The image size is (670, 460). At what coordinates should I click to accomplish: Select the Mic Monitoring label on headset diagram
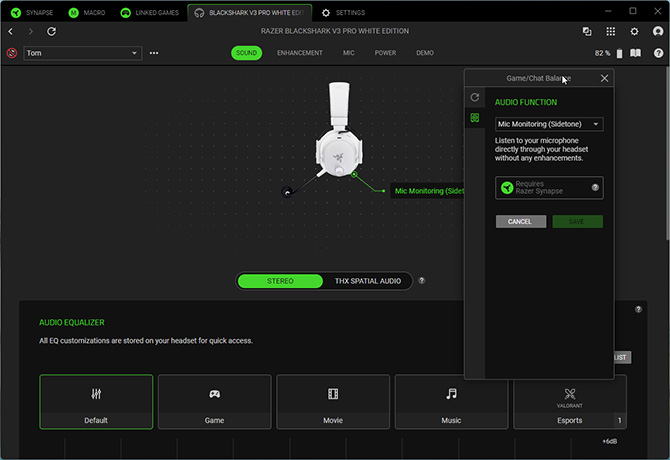428,191
